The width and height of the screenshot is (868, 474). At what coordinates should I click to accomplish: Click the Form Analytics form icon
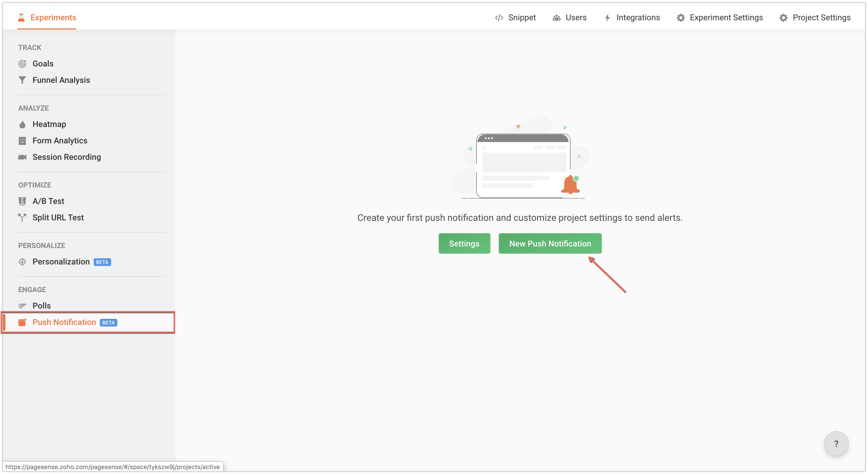[22, 141]
